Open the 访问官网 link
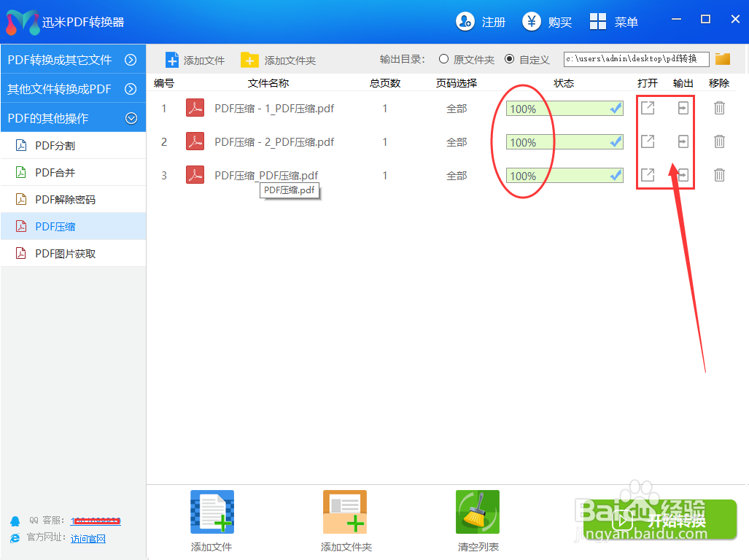Screen dimensions: 749x560 [x=88, y=539]
